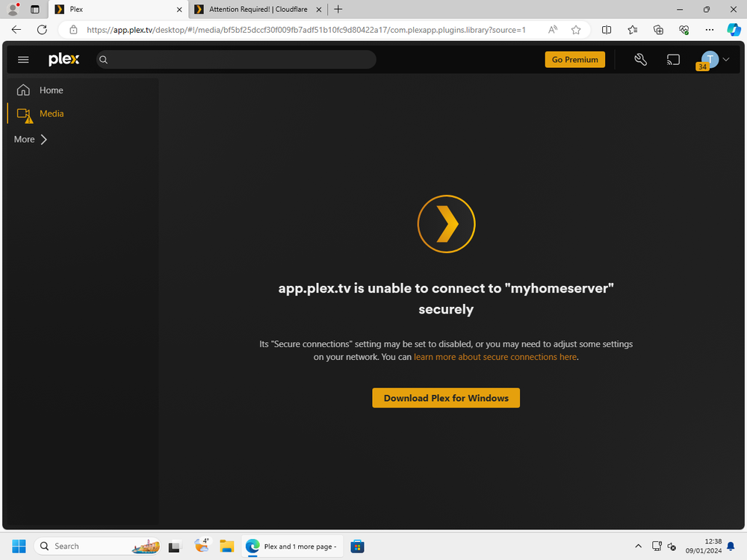
Task: Expand the account dropdown arrow
Action: coord(726,60)
